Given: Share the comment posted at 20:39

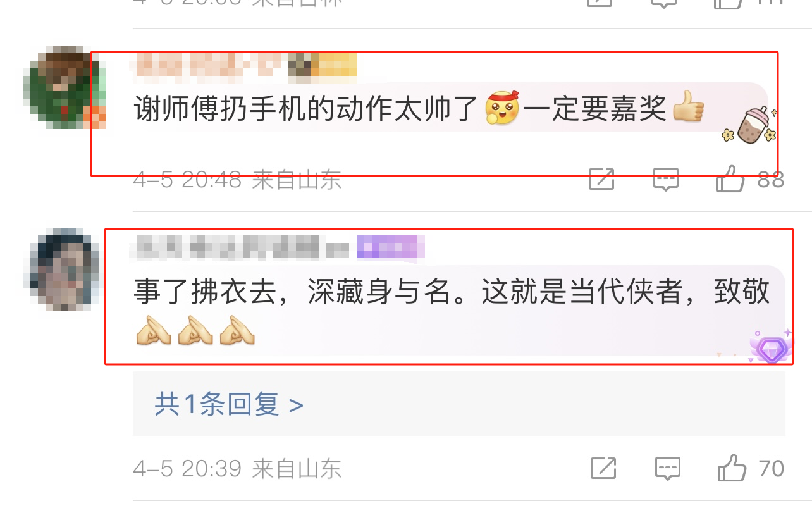Looking at the screenshot, I should coord(603,468).
